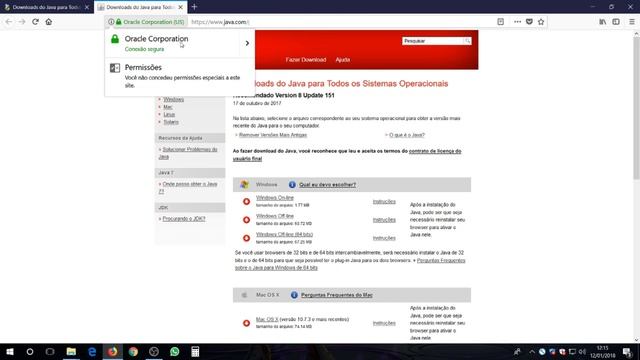The image size is (640, 360).
Task: Click the search magnifier icon on Java site
Action: coord(467,41)
